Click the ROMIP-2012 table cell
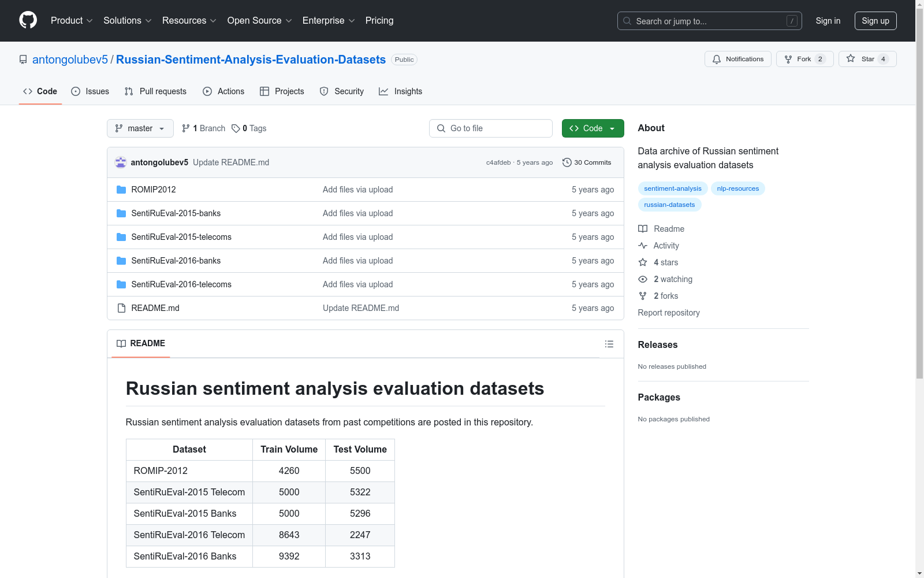 189,471
